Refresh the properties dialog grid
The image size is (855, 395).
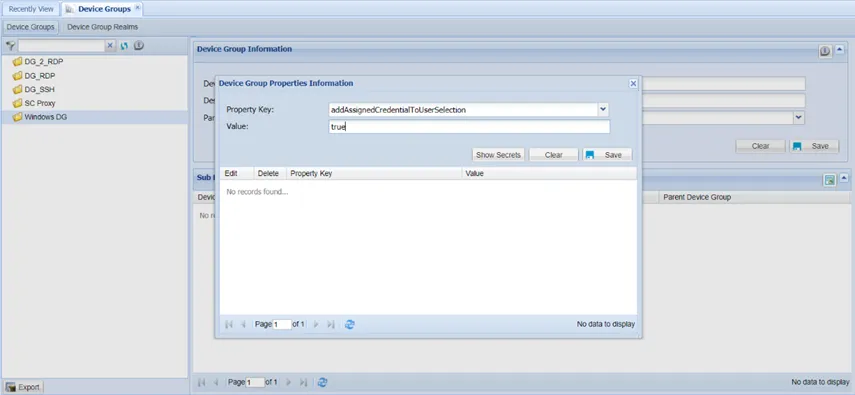350,324
